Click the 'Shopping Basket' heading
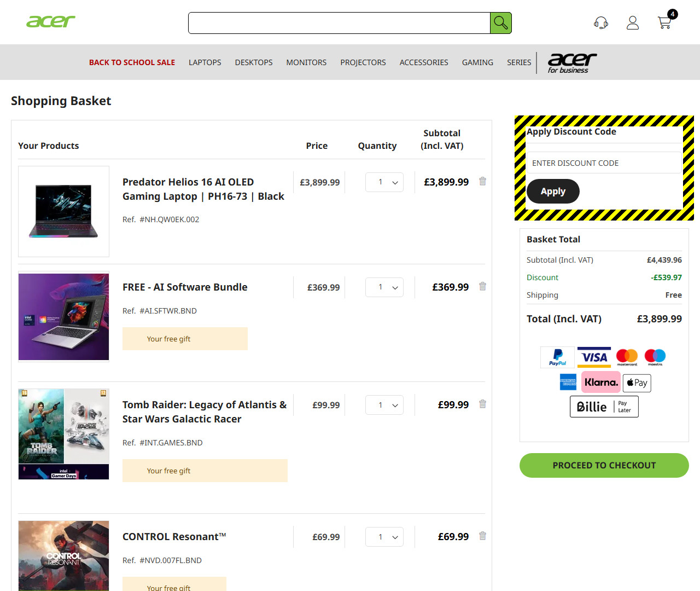 (61, 101)
